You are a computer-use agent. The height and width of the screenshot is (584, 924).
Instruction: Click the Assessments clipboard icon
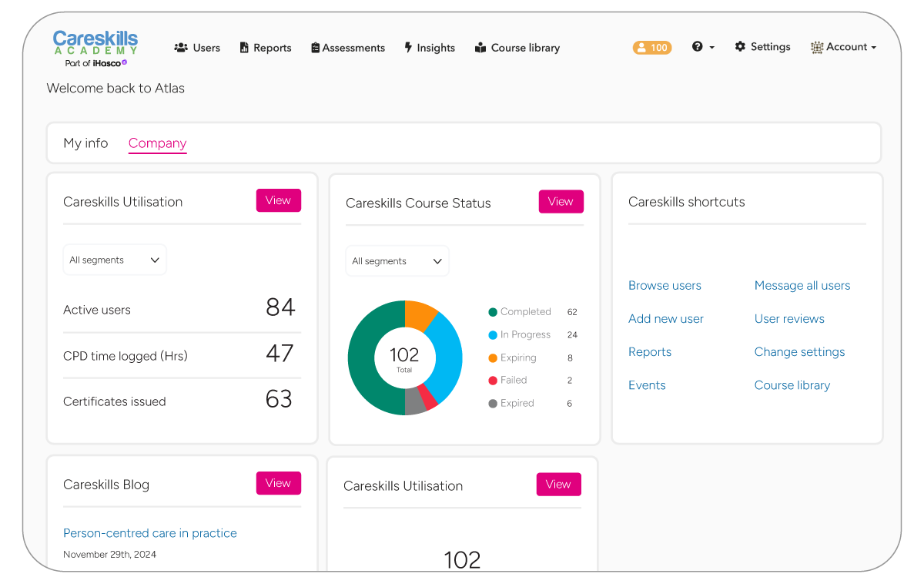pyautogui.click(x=315, y=48)
